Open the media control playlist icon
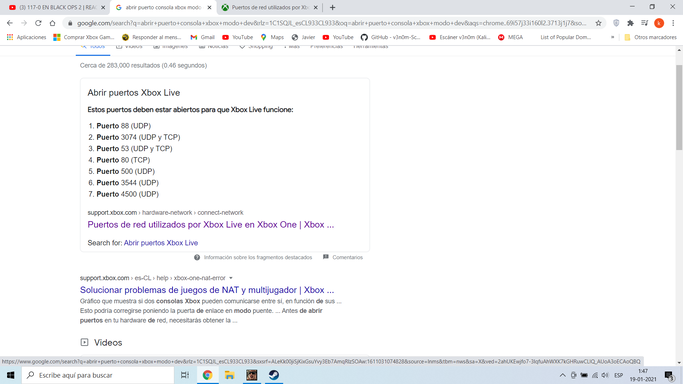This screenshot has width=683, height=384. click(x=645, y=23)
